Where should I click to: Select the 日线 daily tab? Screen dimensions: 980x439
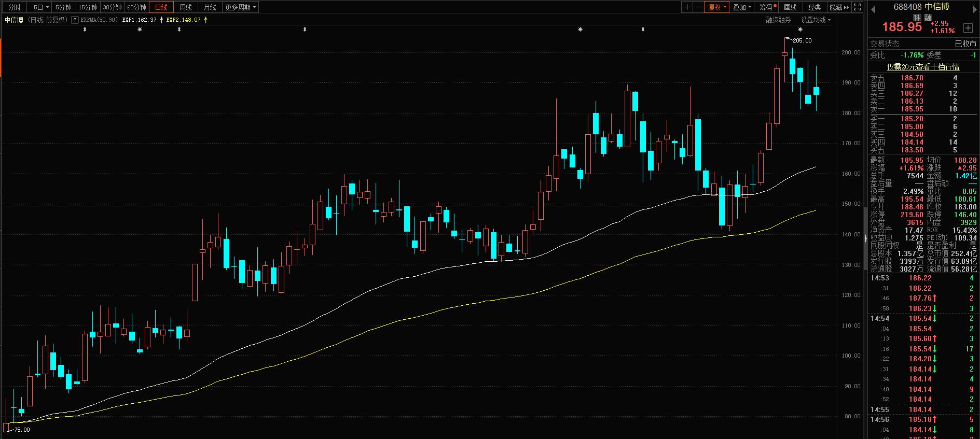pyautogui.click(x=161, y=7)
